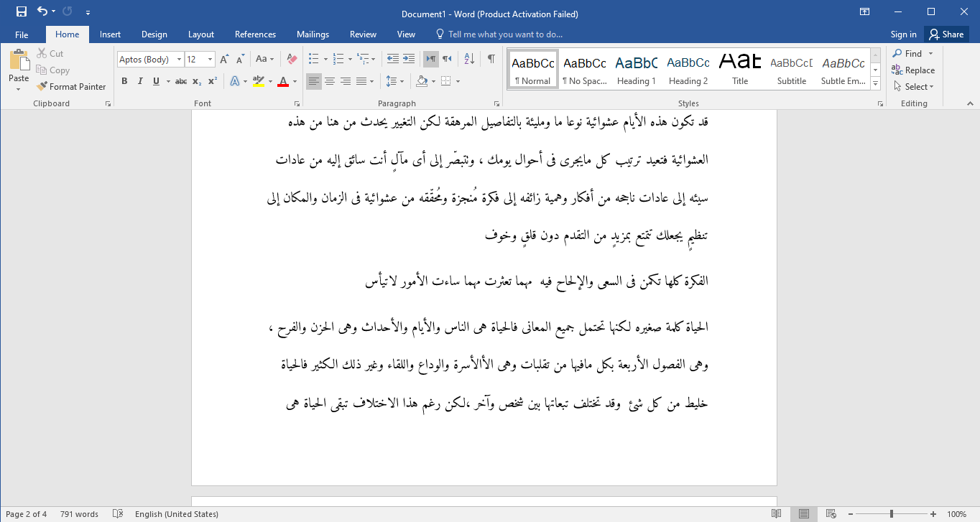Screen dimensions: 980x522
Task: Open spelling and proofing status icon
Action: pyautogui.click(x=119, y=514)
